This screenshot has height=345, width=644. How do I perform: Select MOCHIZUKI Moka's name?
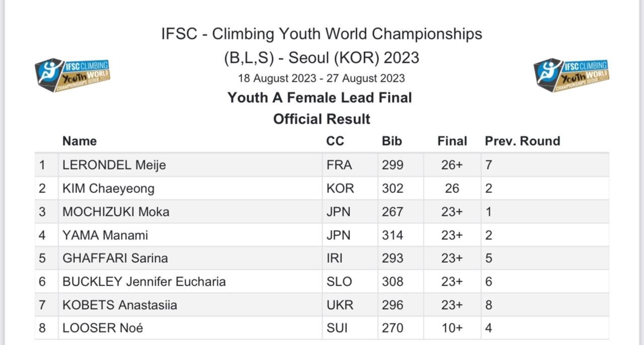pos(116,212)
